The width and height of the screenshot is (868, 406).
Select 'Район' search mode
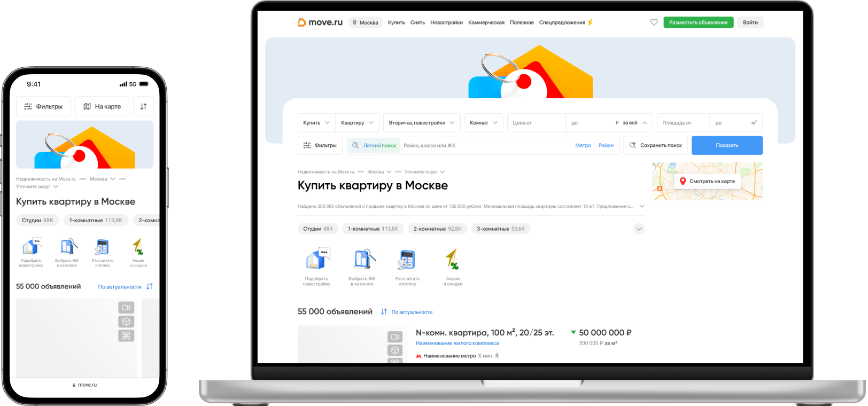pyautogui.click(x=606, y=145)
